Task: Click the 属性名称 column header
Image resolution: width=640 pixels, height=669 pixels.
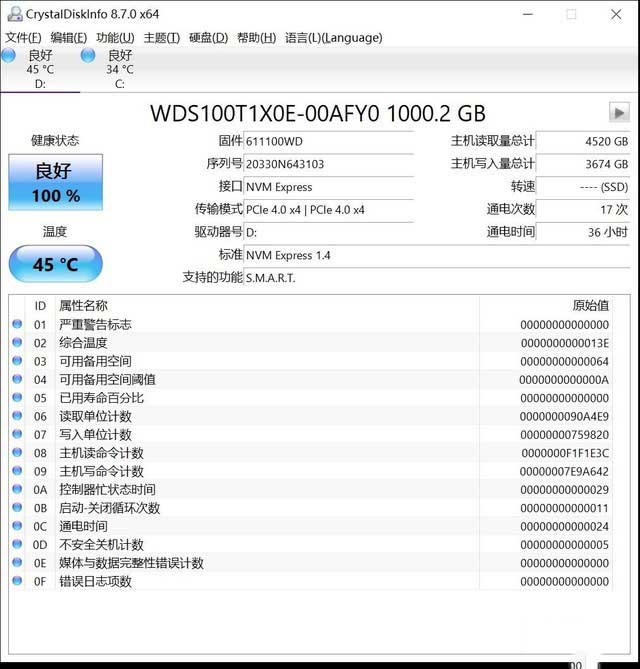Action: pyautogui.click(x=267, y=305)
